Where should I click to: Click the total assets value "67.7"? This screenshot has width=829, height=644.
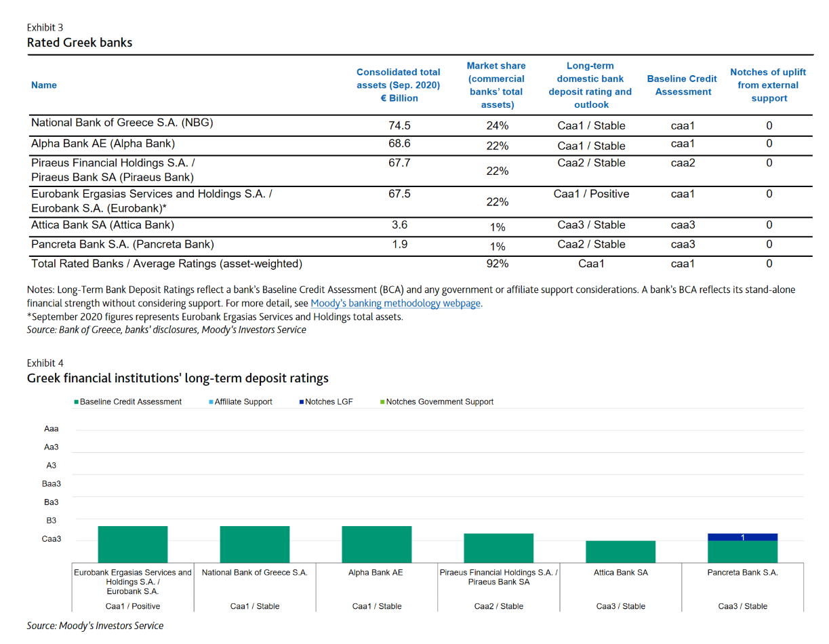(x=399, y=163)
